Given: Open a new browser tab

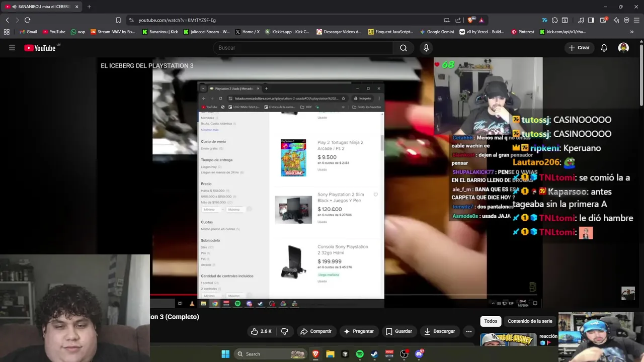Looking at the screenshot, I should tap(89, 7).
